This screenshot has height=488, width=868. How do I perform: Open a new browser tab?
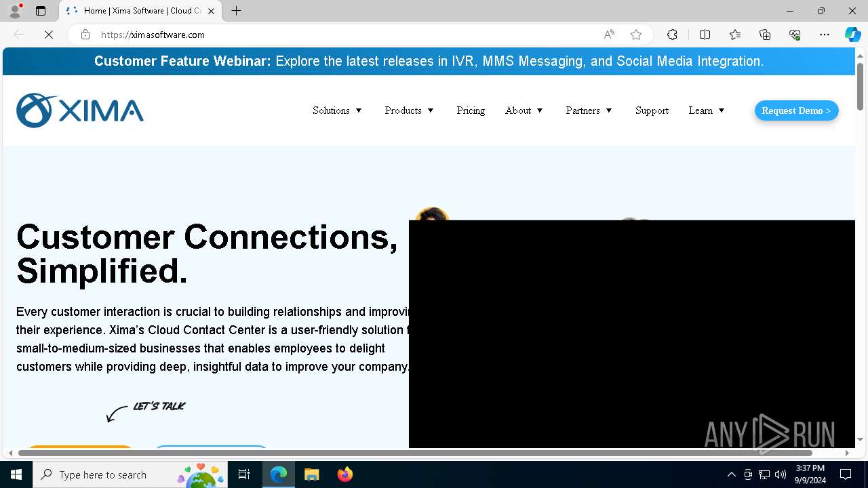coord(236,11)
